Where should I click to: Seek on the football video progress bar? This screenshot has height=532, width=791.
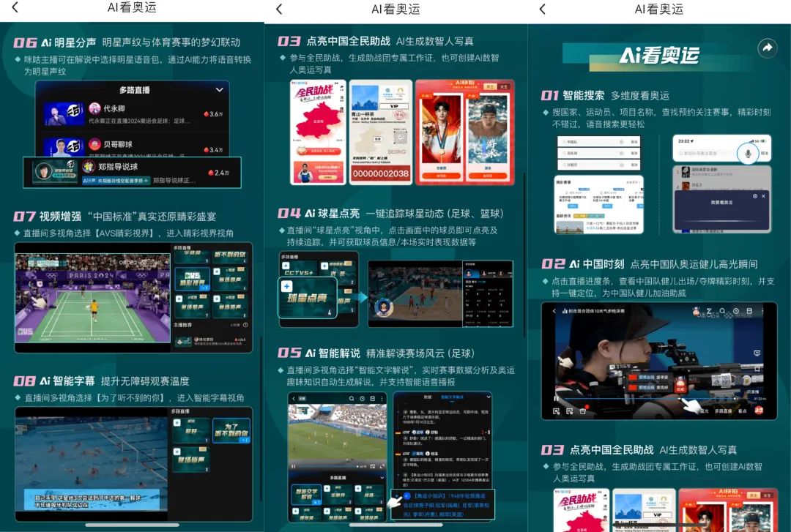(327, 466)
